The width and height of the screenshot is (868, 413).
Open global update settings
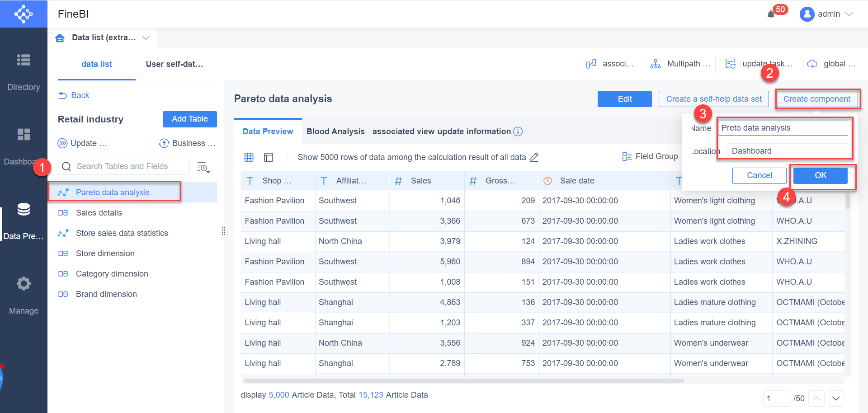[832, 64]
